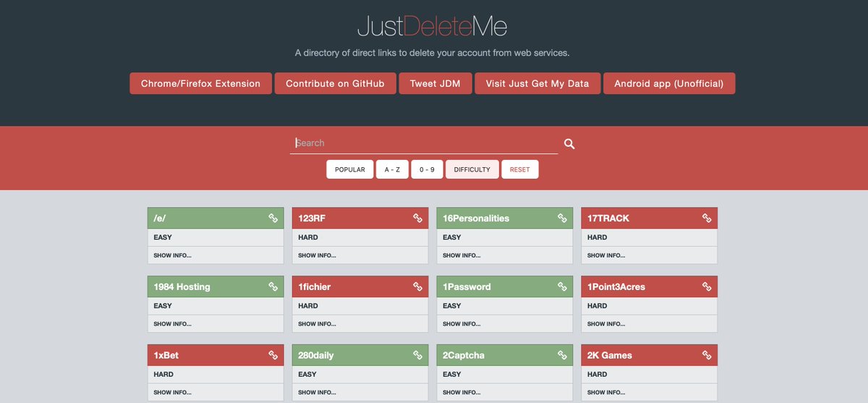
Task: Open the link icon on 1984 Hosting card
Action: pos(273,287)
